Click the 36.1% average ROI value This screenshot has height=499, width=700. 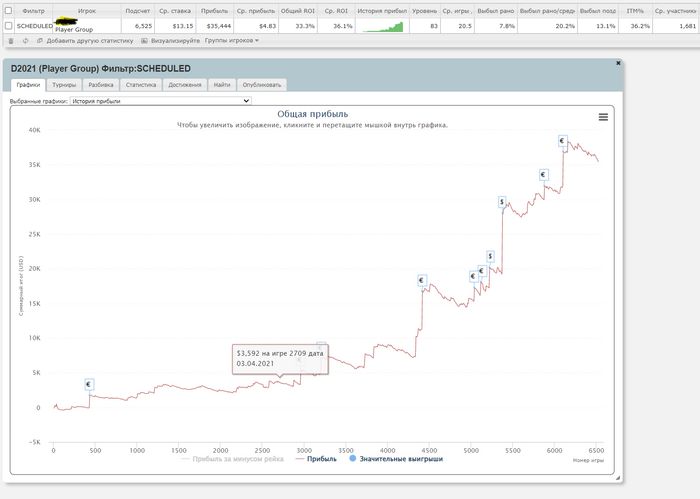[x=343, y=26]
